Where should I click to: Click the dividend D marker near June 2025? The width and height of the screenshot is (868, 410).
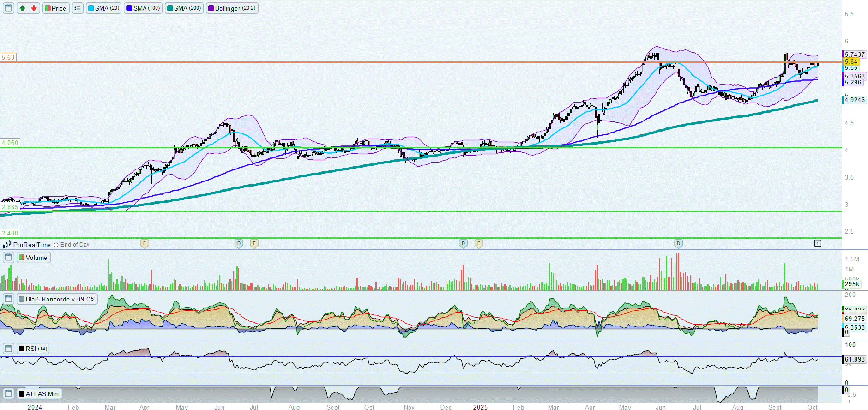pos(678,243)
